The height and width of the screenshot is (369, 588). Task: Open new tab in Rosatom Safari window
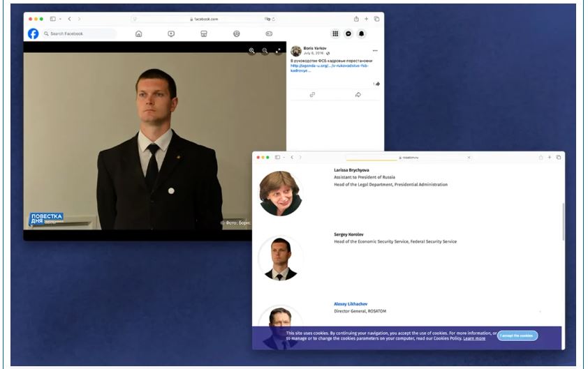tap(550, 158)
